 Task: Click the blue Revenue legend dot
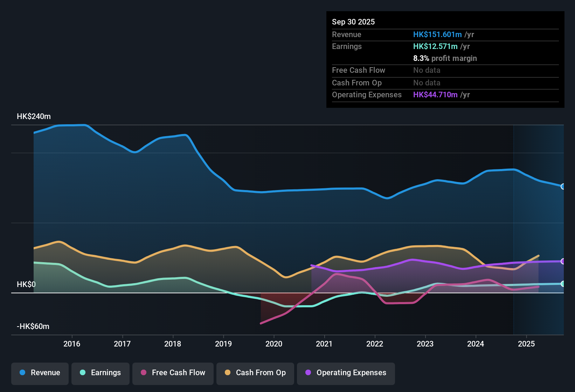[x=22, y=373]
